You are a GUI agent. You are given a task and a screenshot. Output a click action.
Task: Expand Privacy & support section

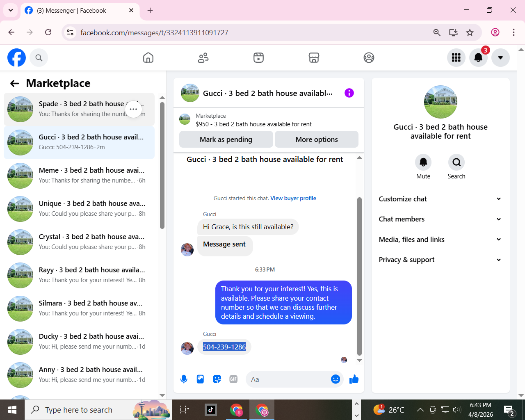click(x=441, y=260)
